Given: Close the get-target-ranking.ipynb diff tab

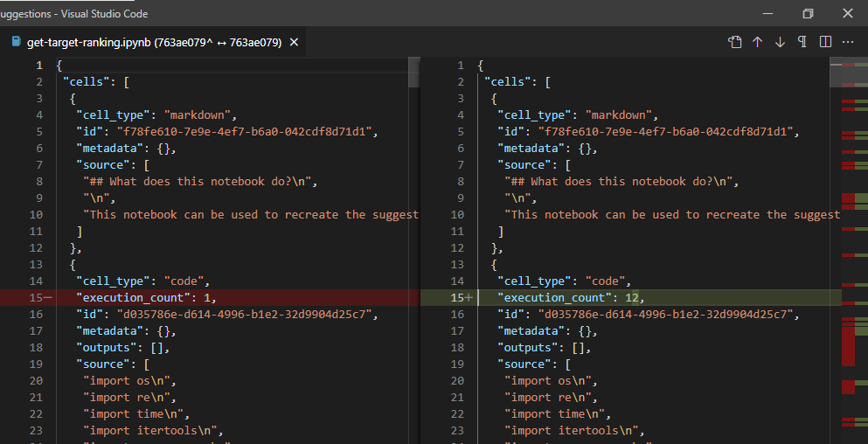Looking at the screenshot, I should coord(294,42).
